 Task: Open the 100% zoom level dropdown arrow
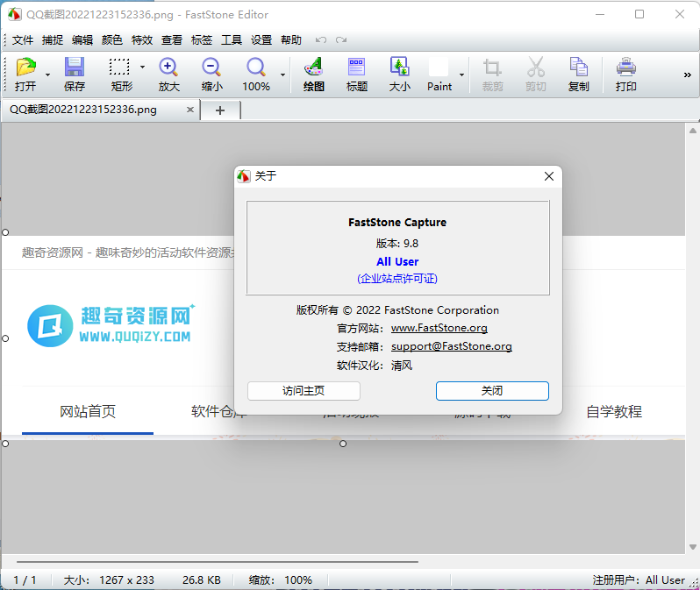282,75
